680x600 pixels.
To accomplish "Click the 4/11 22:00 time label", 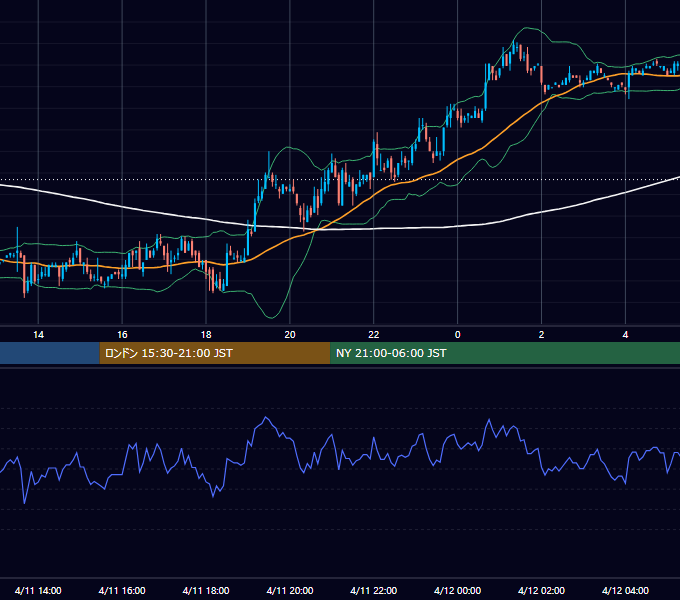I will [373, 590].
